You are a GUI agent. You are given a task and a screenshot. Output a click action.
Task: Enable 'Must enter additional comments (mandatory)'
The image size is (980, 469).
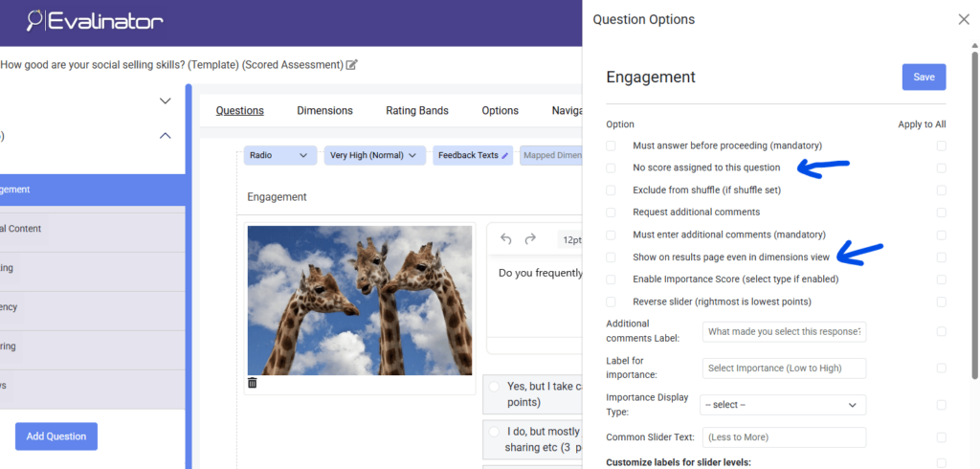pos(611,235)
